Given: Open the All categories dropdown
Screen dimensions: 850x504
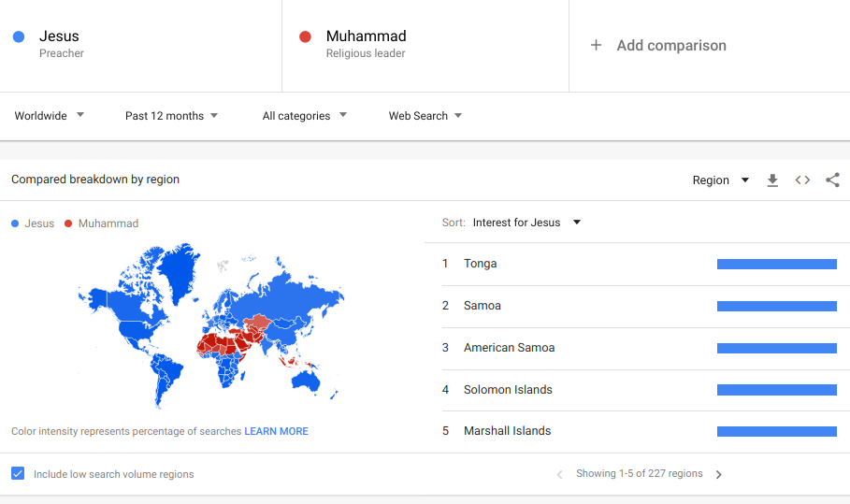Looking at the screenshot, I should 305,115.
